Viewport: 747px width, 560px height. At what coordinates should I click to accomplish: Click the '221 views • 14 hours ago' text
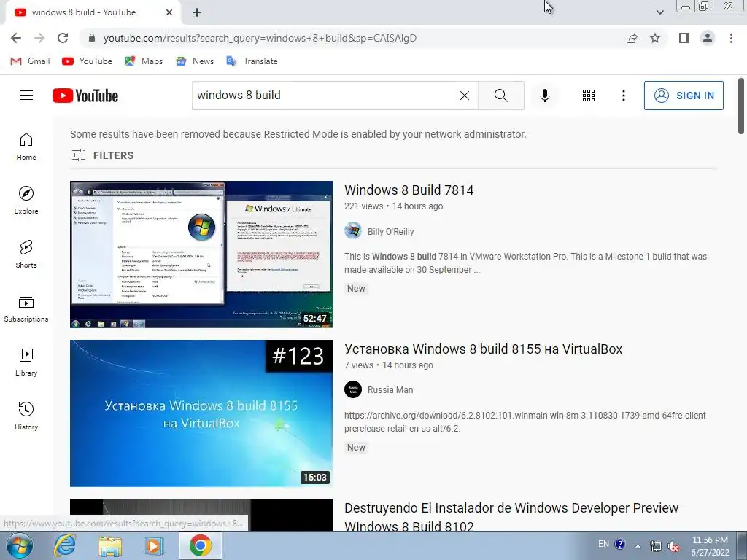click(x=393, y=206)
